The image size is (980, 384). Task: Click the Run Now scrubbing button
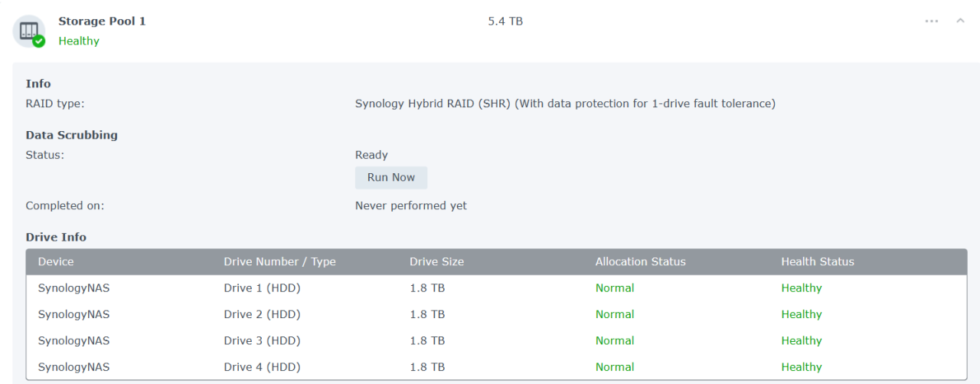coord(390,178)
